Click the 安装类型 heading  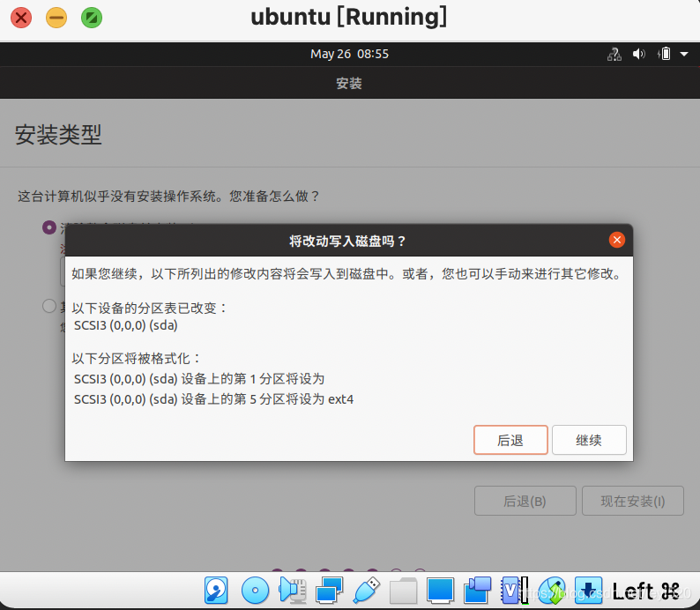pyautogui.click(x=58, y=134)
